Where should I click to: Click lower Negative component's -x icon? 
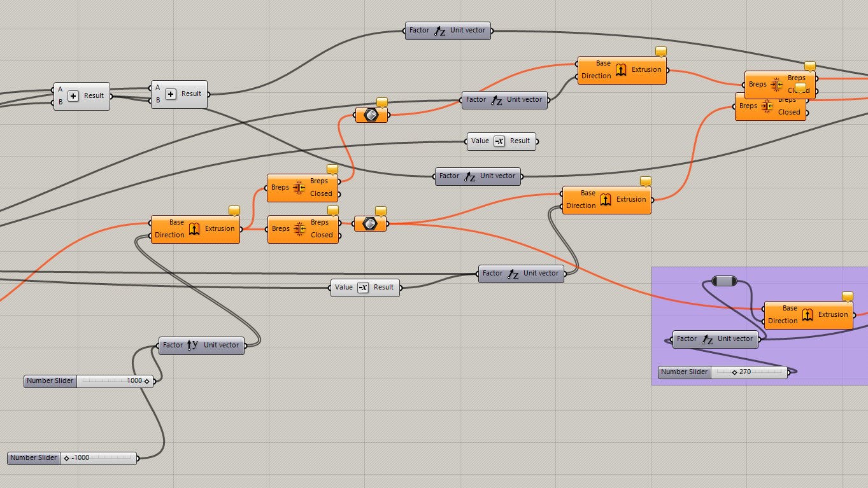click(x=363, y=288)
